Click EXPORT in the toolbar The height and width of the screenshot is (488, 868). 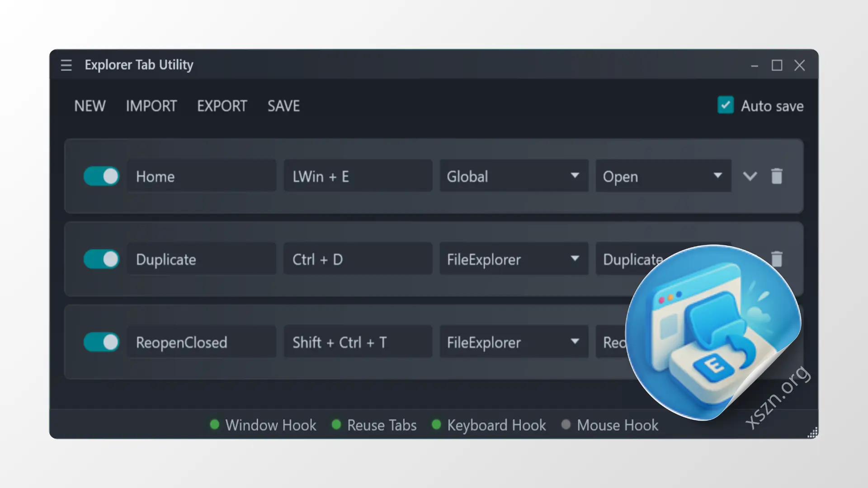(222, 106)
